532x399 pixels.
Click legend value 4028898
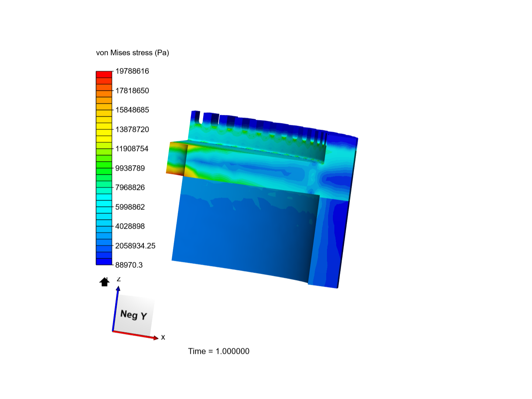point(130,226)
